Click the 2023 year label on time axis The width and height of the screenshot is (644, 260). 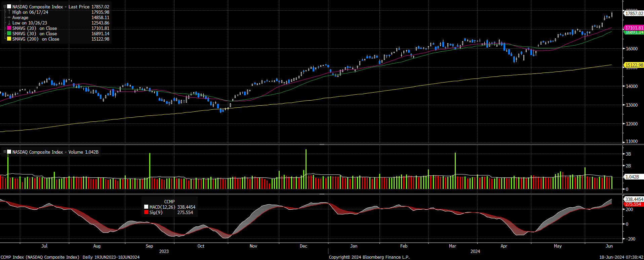click(164, 251)
